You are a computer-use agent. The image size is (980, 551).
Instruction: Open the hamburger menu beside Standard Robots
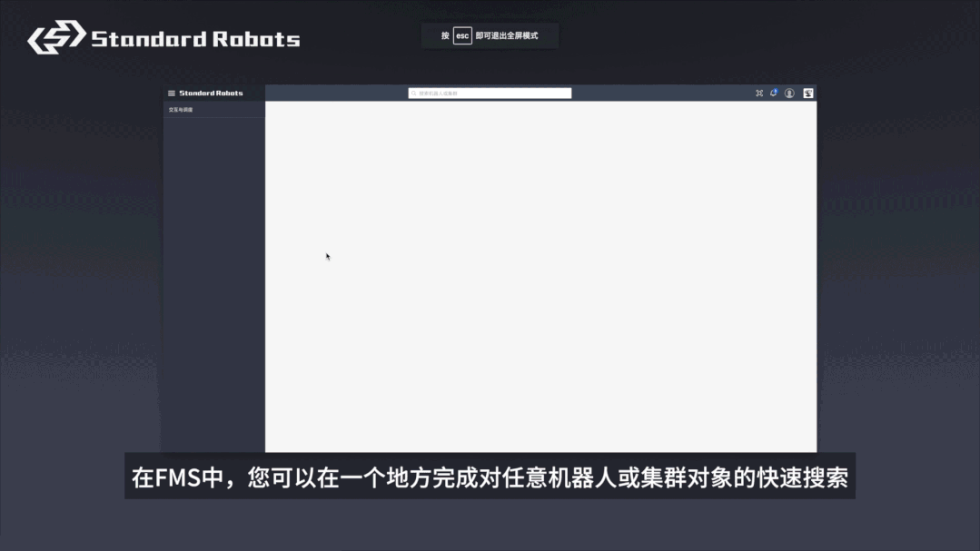click(172, 93)
